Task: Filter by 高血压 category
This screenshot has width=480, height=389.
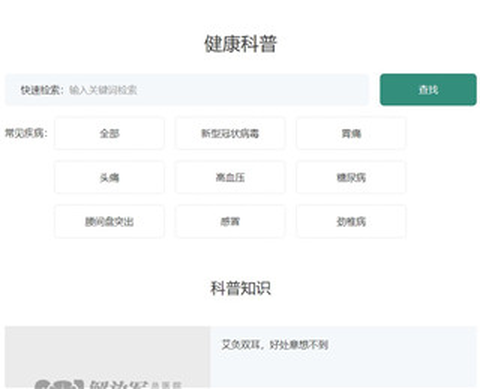Action: [230, 177]
